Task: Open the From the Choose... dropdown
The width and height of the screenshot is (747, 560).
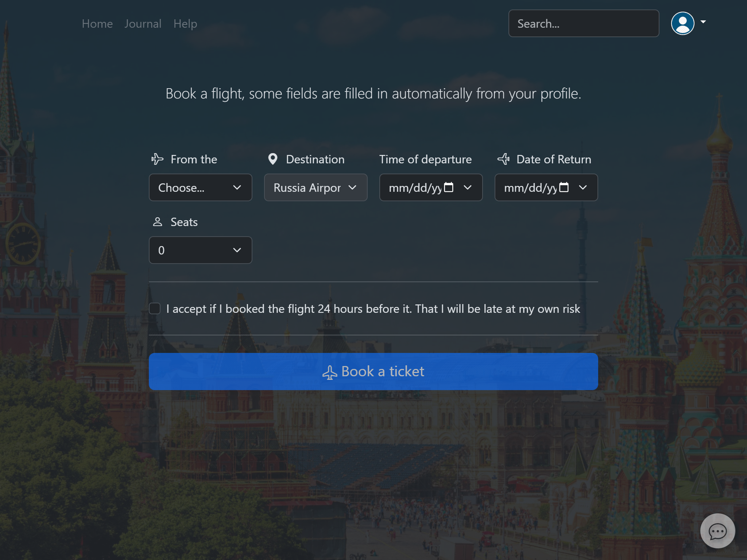Action: 200,187
